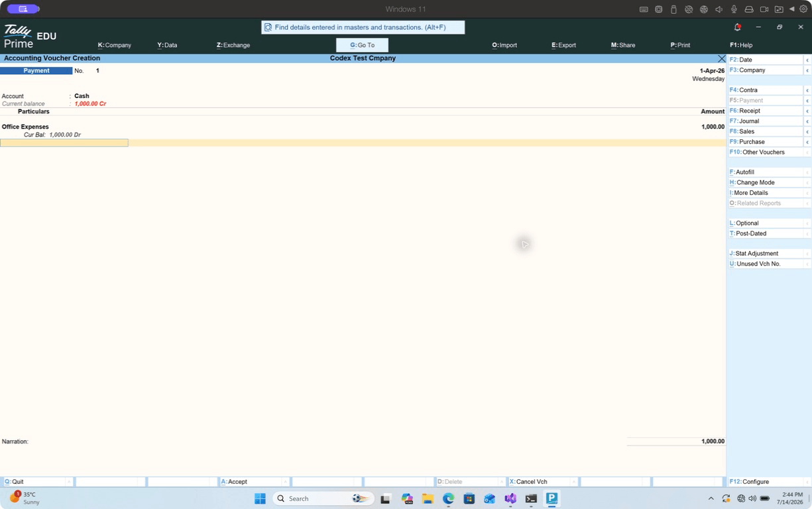Click the Tally Prime EDU logo
The image size is (812, 509).
coord(30,36)
